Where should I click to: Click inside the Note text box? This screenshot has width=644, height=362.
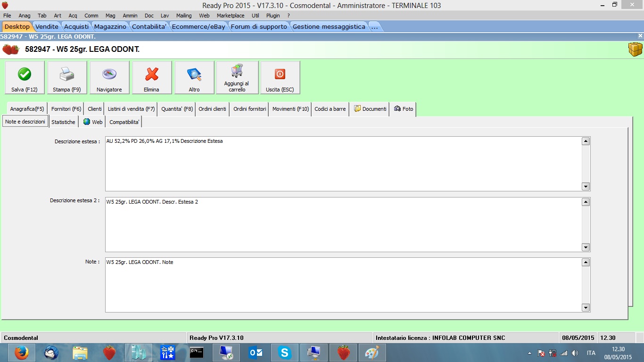coord(343,285)
